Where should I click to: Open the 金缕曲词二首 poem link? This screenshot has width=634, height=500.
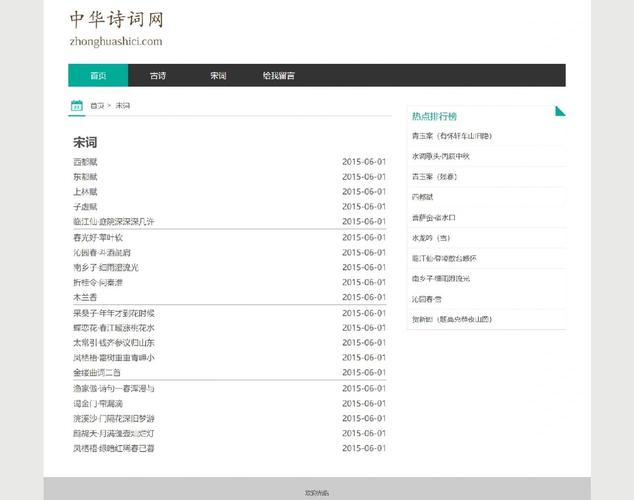[97, 373]
